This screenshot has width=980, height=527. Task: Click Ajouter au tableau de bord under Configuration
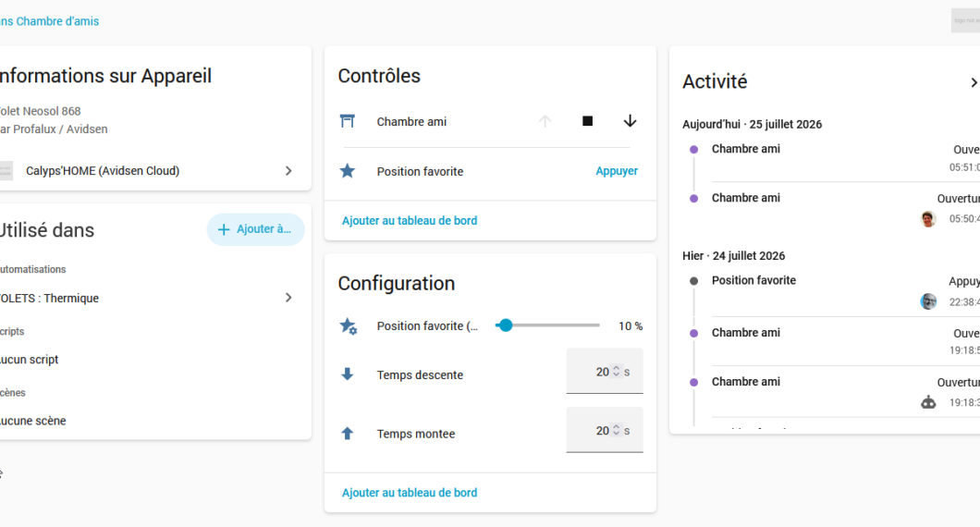pos(410,493)
